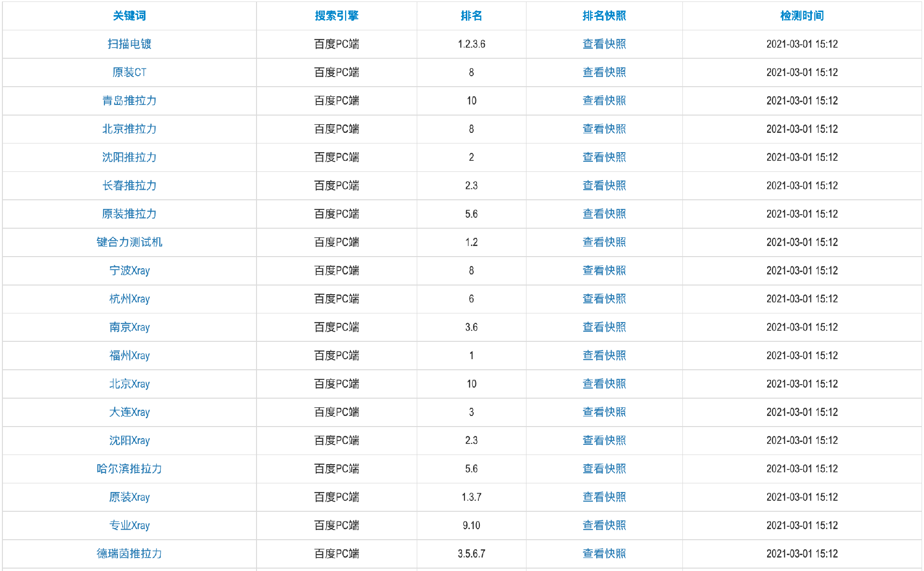
Task: Open the 青岛推拉力 keyword link
Action: point(129,101)
